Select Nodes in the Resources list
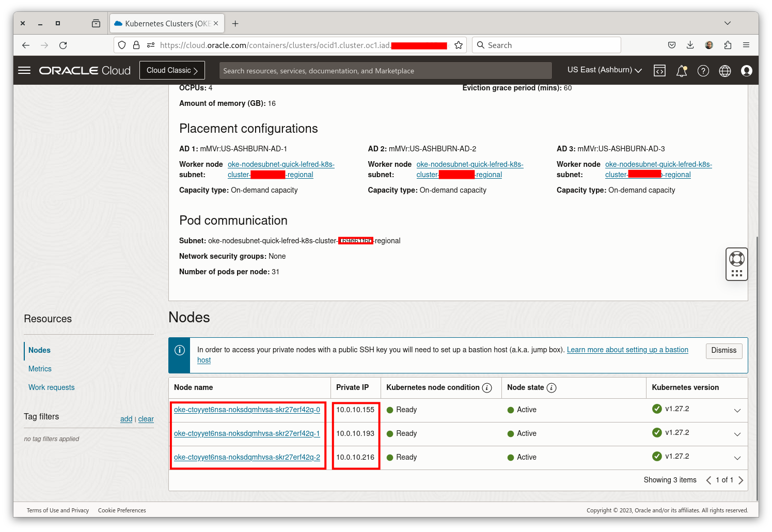Image resolution: width=772 pixels, height=532 pixels. point(39,350)
